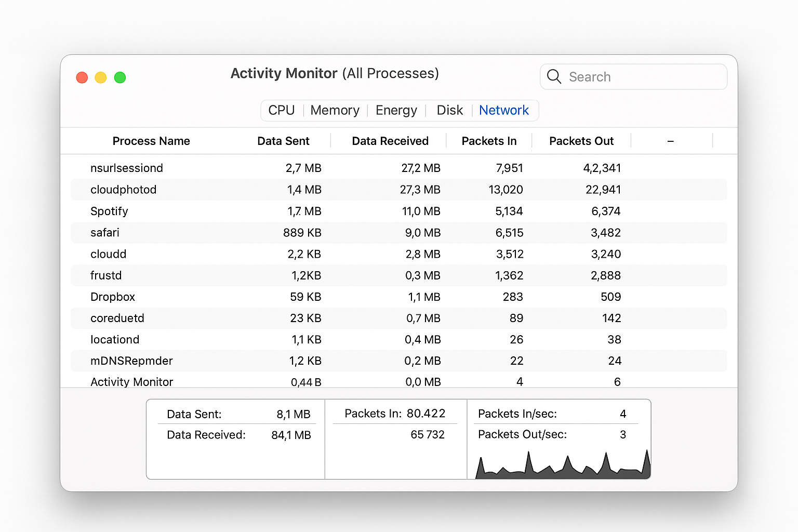Open the Energy tab
798x532 pixels.
coord(396,110)
